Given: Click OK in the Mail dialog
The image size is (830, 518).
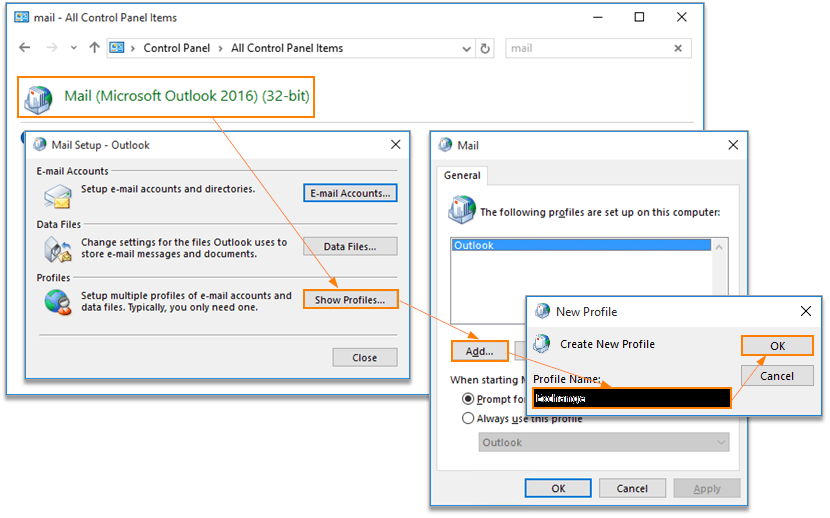Looking at the screenshot, I should pos(558,488).
